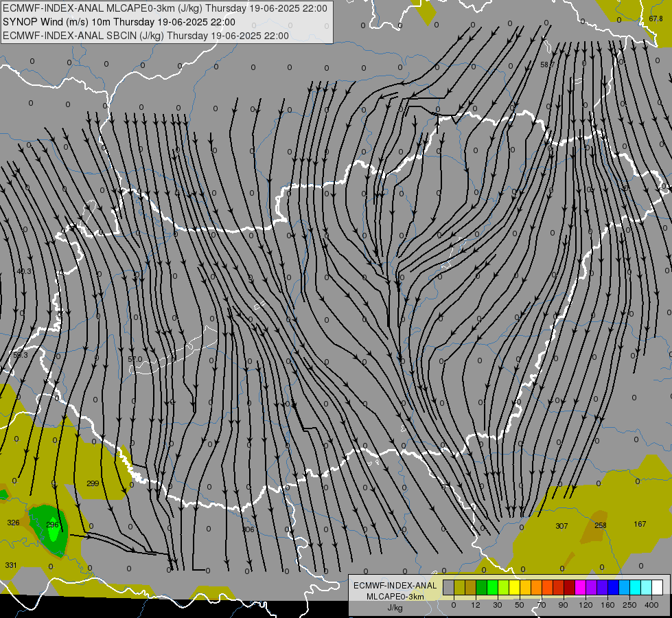This screenshot has width=672, height=618.
Task: Select the amber legend swatch right of 50
Action: click(x=526, y=587)
